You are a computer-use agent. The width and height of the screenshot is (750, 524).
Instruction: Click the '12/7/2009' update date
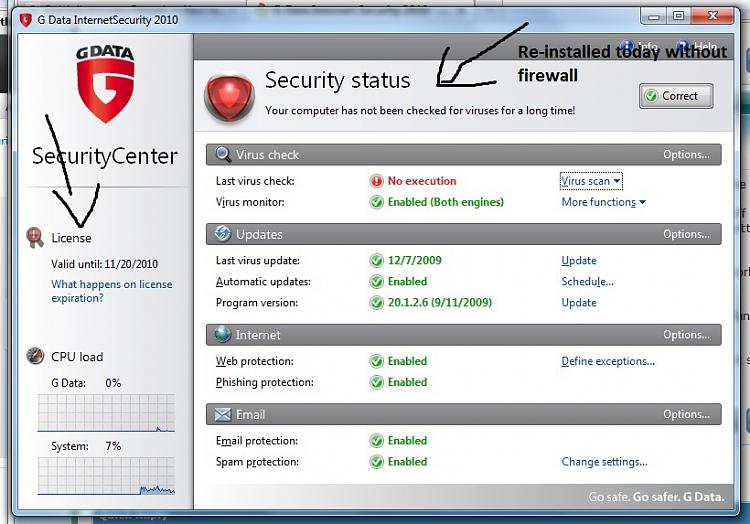tap(414, 261)
